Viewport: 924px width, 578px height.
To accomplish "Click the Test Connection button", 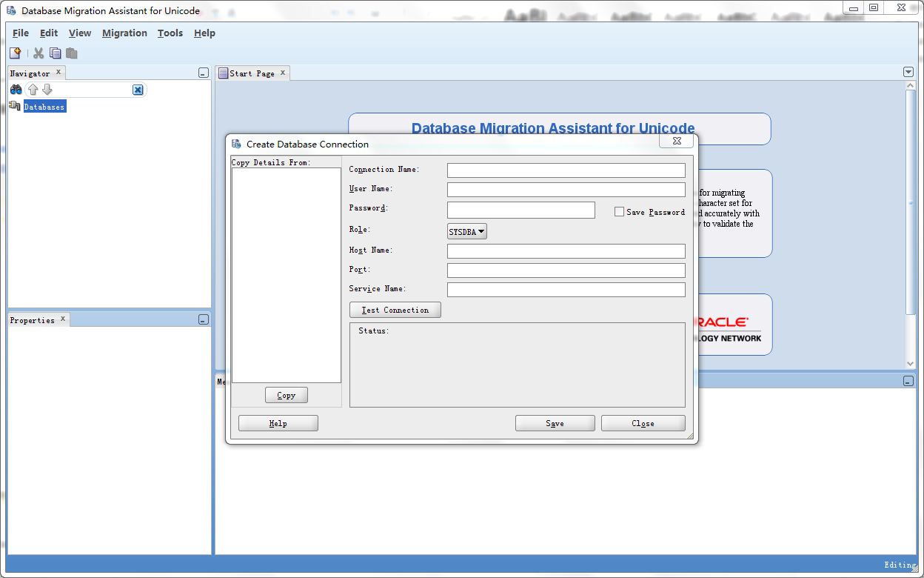I will 395,310.
